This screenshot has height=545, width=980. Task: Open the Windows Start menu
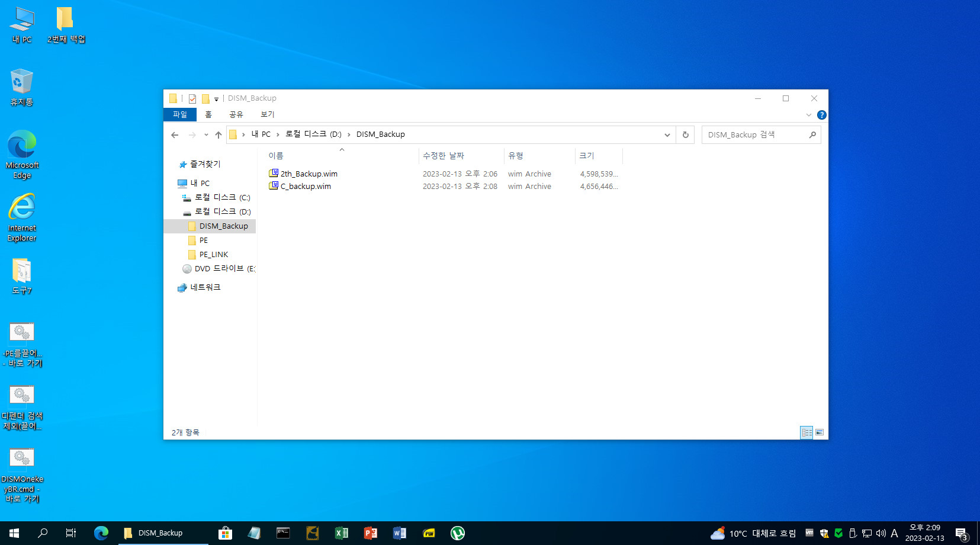click(x=14, y=533)
